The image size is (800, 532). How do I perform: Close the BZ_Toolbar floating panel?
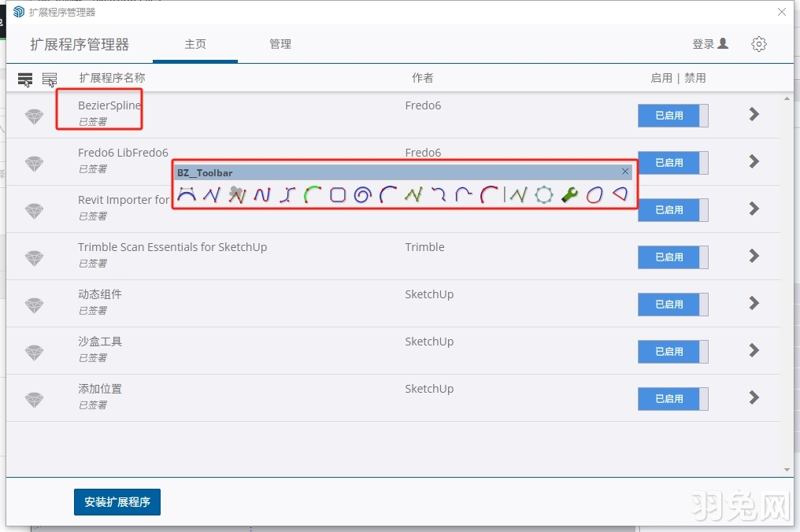point(625,172)
